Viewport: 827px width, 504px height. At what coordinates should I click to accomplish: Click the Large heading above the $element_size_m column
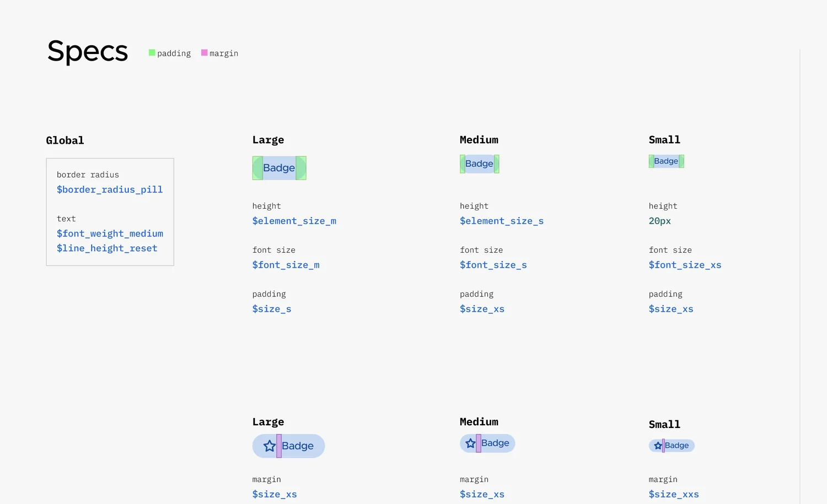pyautogui.click(x=268, y=140)
